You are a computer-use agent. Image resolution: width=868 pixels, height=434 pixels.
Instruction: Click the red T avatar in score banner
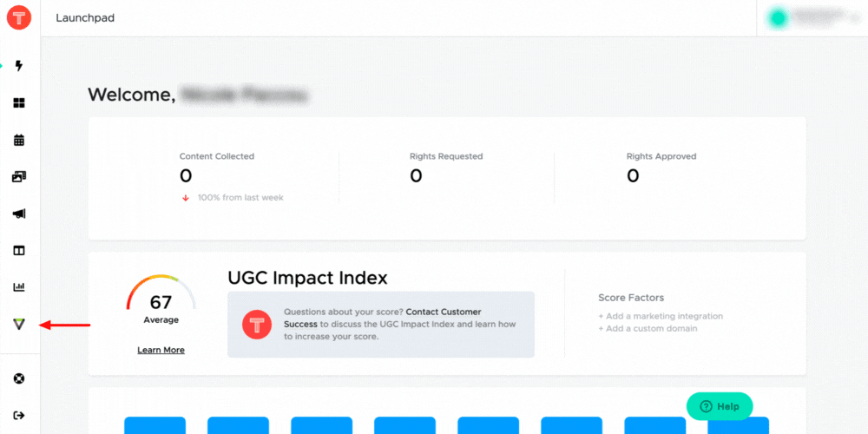click(x=257, y=324)
